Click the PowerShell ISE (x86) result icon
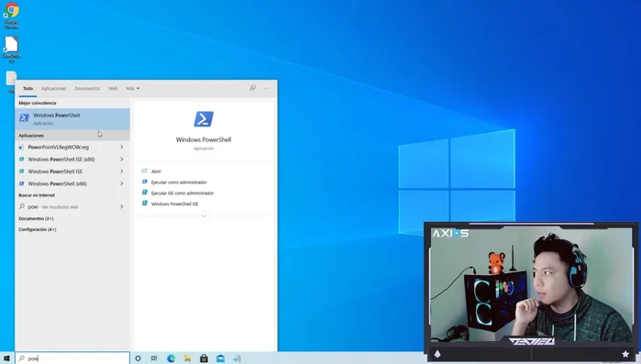Screen dimensions: 641x364 (x=21, y=160)
